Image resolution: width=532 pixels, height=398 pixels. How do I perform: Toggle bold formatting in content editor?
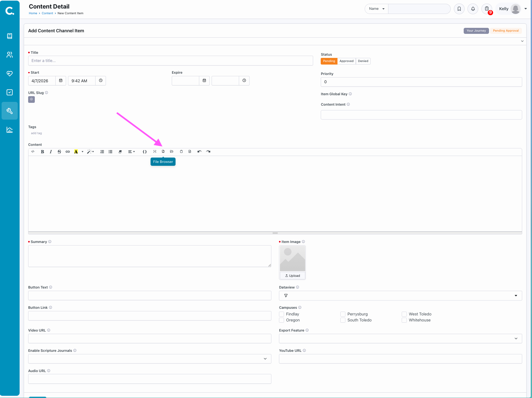point(42,152)
